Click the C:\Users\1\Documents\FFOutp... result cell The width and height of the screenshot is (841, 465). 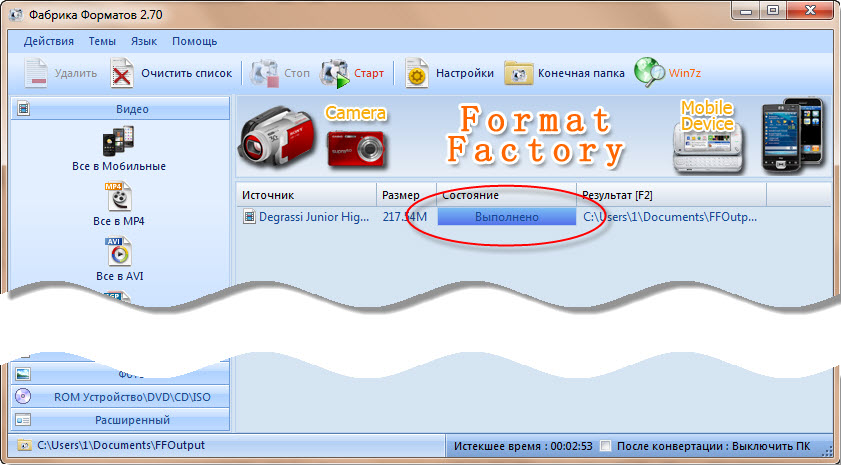670,217
